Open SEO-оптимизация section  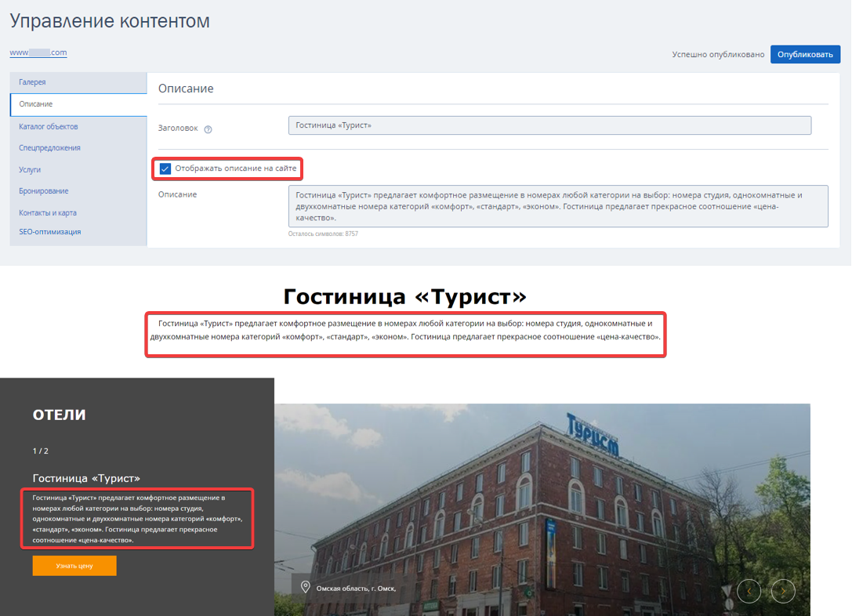tap(50, 231)
